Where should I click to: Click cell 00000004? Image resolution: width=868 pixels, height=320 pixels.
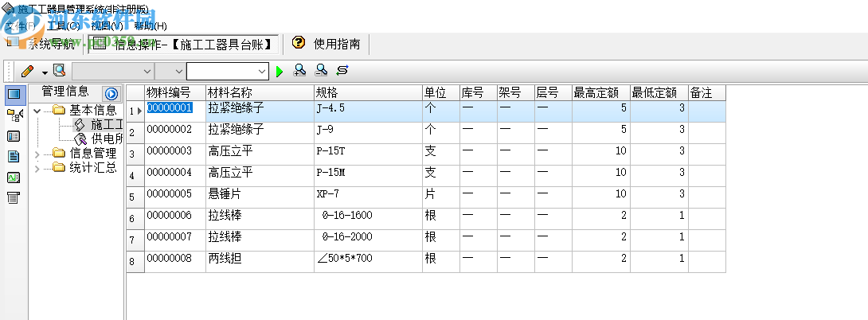click(175, 175)
